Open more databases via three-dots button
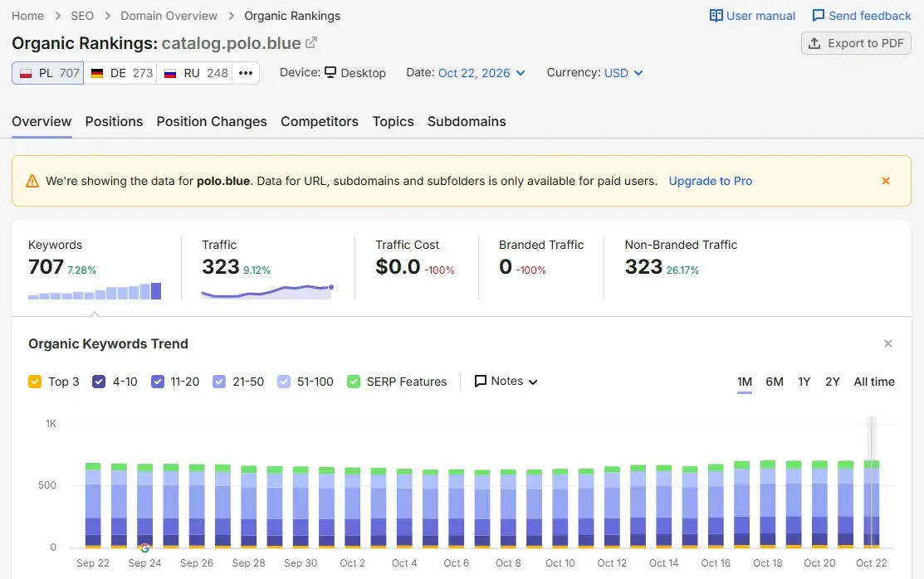 click(246, 73)
